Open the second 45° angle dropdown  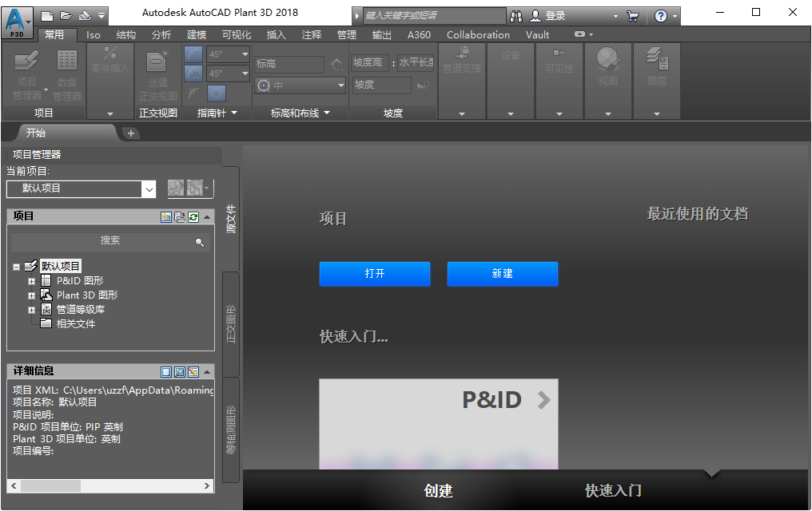[245, 73]
